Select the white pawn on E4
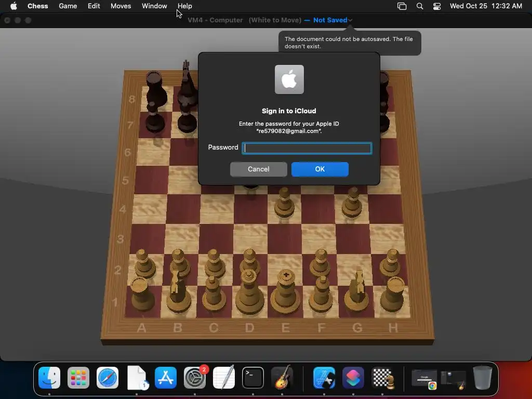Image resolution: width=532 pixels, height=399 pixels. (x=284, y=203)
